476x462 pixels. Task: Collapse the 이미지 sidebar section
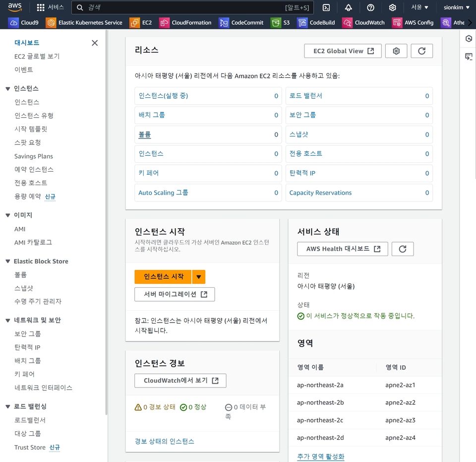tap(8, 215)
